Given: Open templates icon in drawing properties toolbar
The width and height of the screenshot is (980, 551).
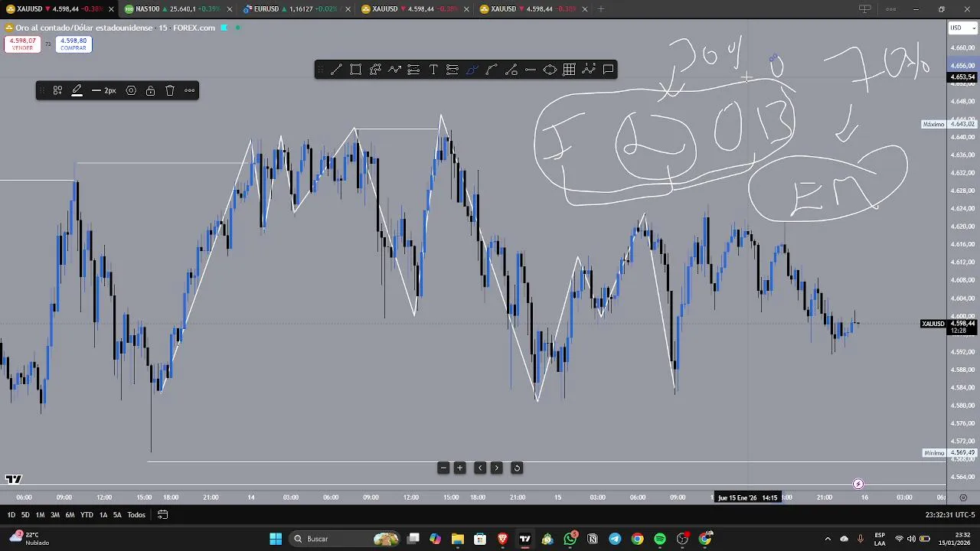Looking at the screenshot, I should tap(57, 90).
